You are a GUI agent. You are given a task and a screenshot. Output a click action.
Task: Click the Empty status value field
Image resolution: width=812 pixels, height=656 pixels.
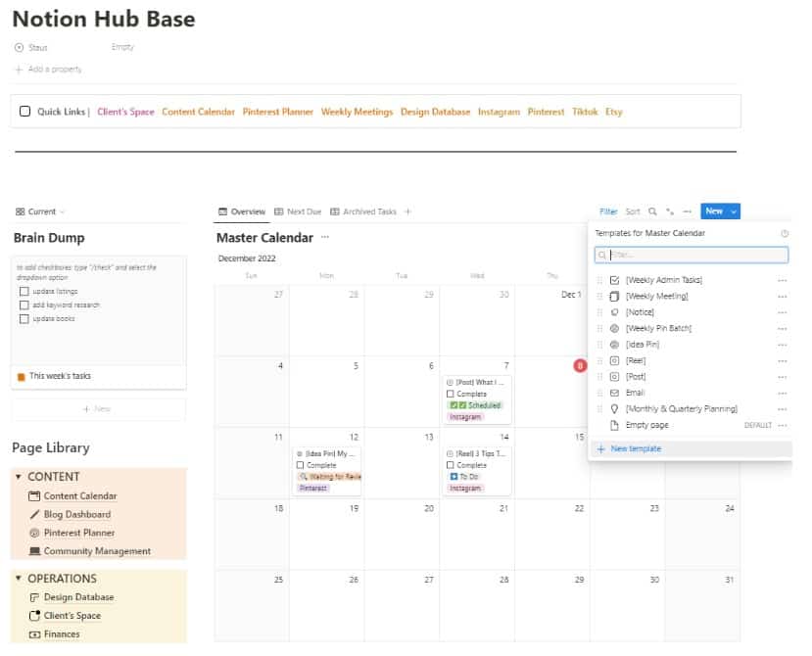point(122,47)
